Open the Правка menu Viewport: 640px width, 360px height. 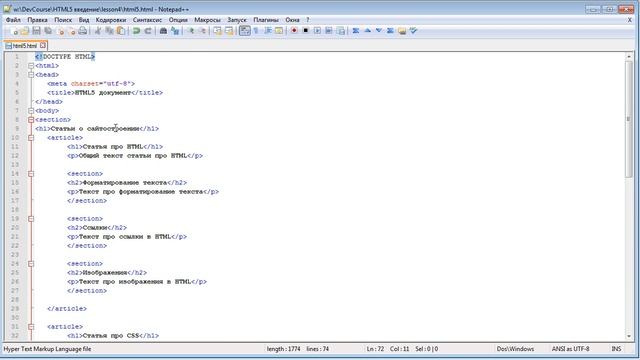tap(38, 20)
